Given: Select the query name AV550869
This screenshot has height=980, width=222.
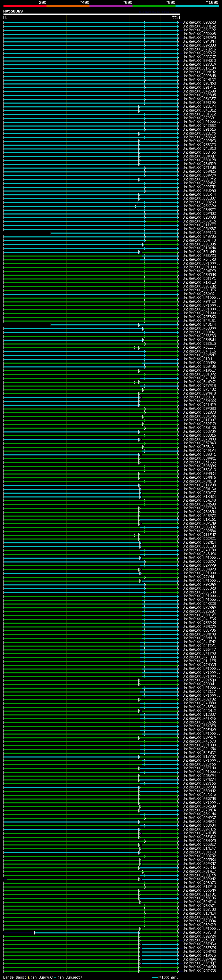Looking at the screenshot, I should click(13, 11).
